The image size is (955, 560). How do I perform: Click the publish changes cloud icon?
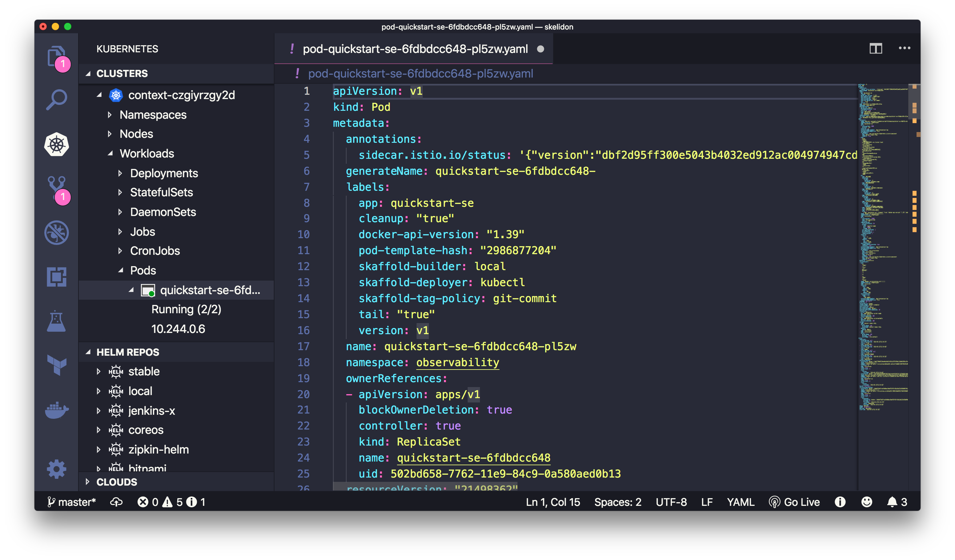116,502
